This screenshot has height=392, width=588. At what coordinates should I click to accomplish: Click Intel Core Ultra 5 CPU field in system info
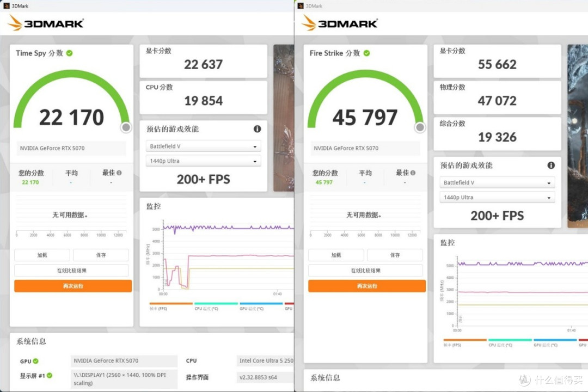tap(265, 361)
